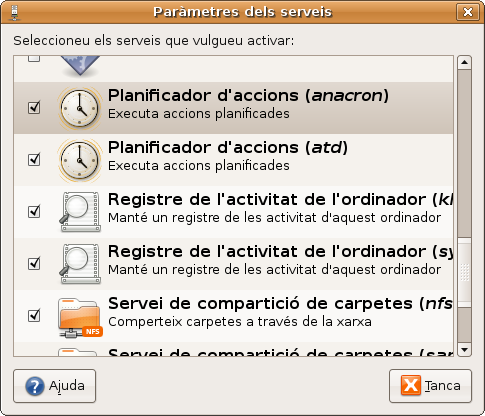Image resolution: width=485 pixels, height=416 pixels.
Task: Toggle second Registre de l'activitat checkbox
Action: click(x=34, y=263)
